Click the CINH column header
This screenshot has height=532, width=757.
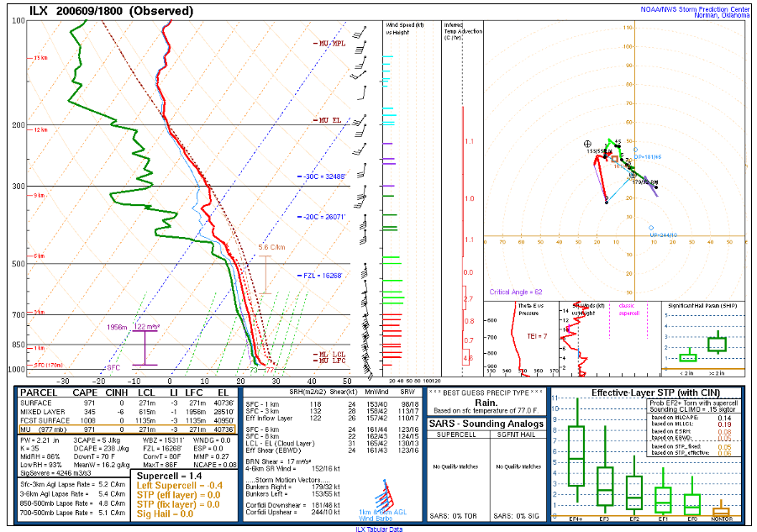pos(117,393)
